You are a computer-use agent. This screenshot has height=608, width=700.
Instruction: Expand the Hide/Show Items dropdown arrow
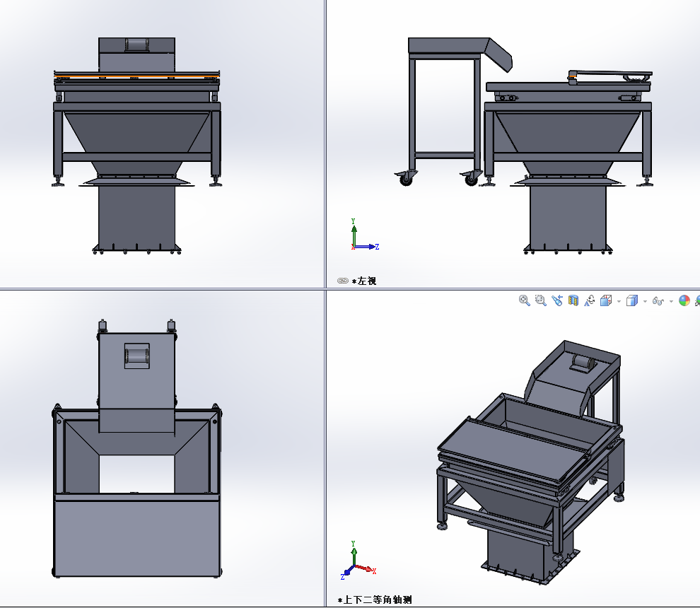(670, 301)
